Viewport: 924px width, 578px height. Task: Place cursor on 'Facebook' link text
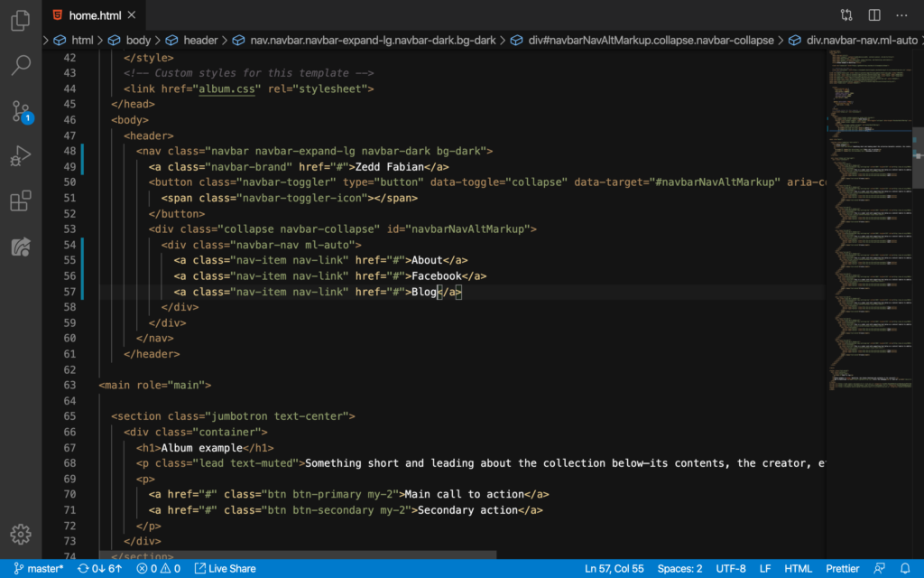436,276
